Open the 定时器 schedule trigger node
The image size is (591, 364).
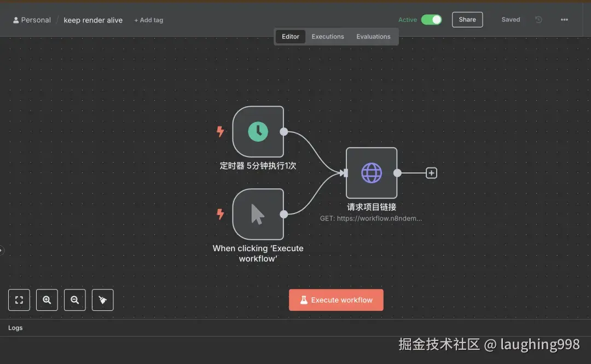pos(258,131)
